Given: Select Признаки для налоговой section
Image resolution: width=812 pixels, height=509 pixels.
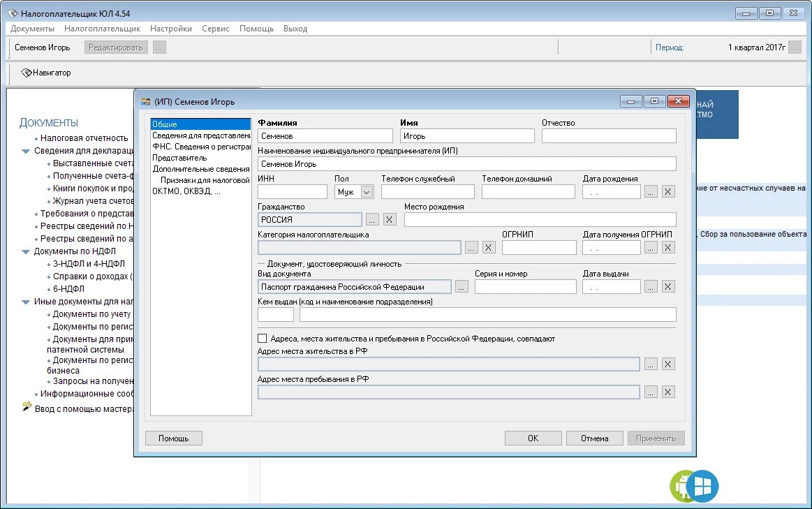Looking at the screenshot, I should [x=205, y=180].
